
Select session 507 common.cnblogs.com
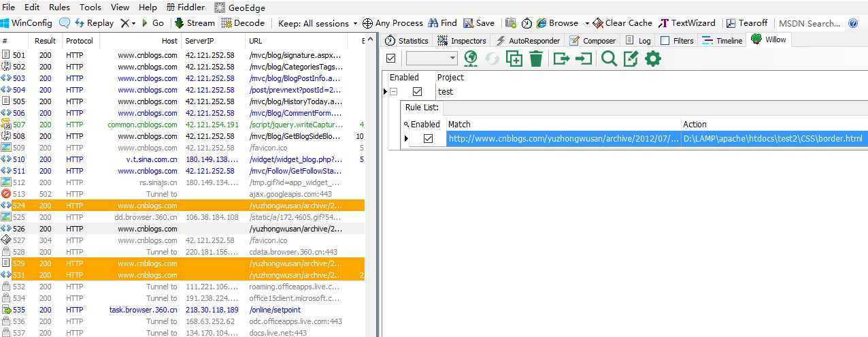pyautogui.click(x=182, y=125)
